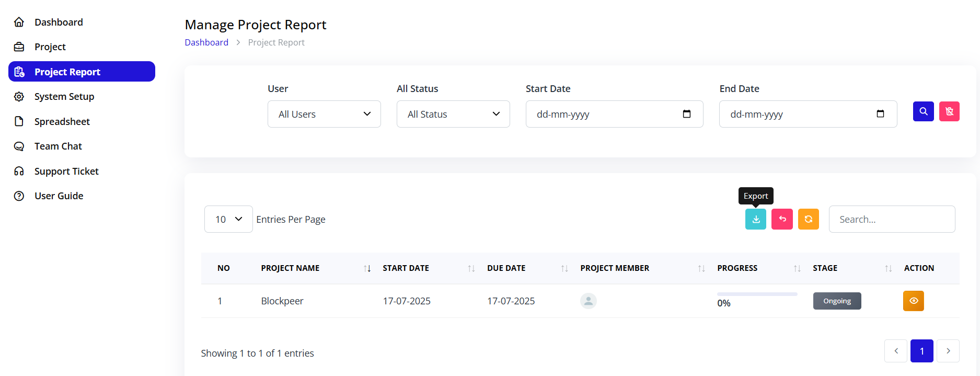Screen dimensions: 980x376
Task: Click the Support Ticket headset icon
Action: point(19,171)
